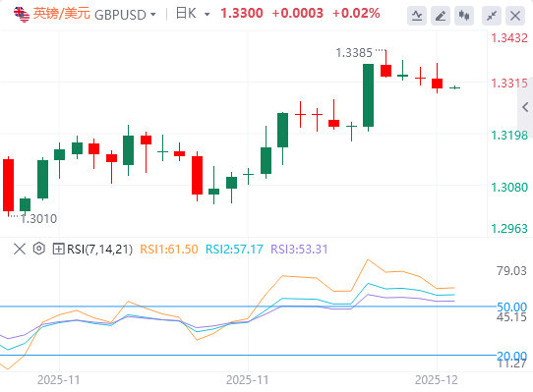Select the tall green candlestick below 1.3385
533x392 pixels.
tap(368, 95)
